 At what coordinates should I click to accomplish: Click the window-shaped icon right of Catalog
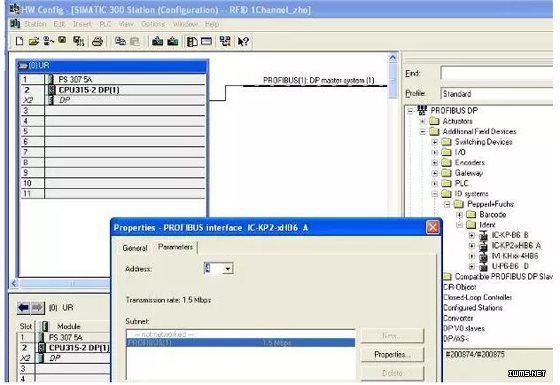(x=206, y=41)
